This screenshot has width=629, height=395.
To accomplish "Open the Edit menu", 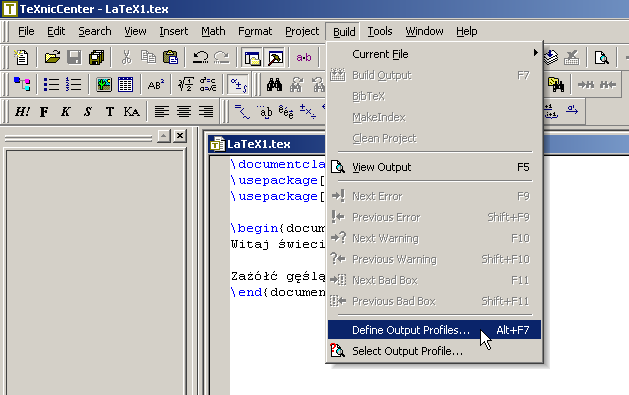I will [56, 31].
